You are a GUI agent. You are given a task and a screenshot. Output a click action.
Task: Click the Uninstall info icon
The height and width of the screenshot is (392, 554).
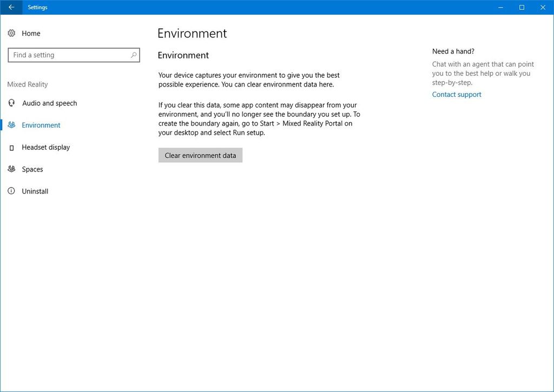11,191
